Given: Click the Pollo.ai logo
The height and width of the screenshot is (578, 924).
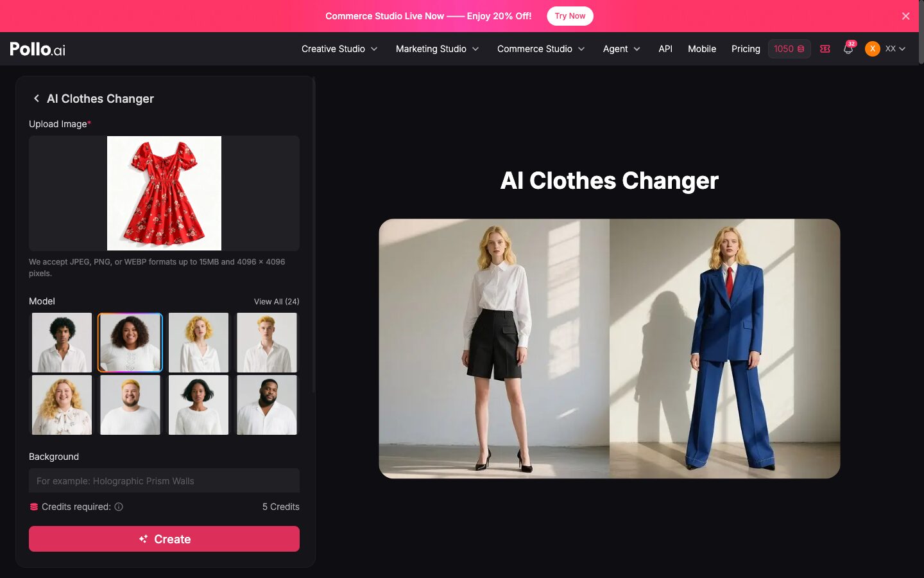Looking at the screenshot, I should coord(37,49).
